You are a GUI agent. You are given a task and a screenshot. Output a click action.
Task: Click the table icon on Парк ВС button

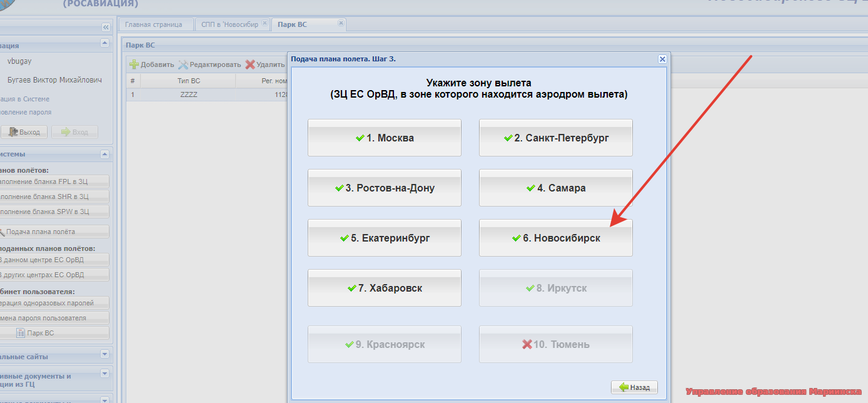point(21,333)
